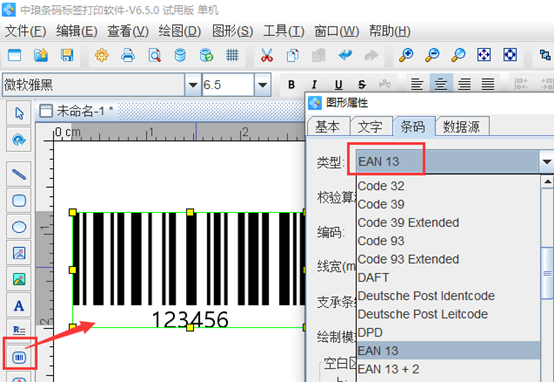Open the 图形(S) menu
554x382 pixels.
click(x=232, y=31)
